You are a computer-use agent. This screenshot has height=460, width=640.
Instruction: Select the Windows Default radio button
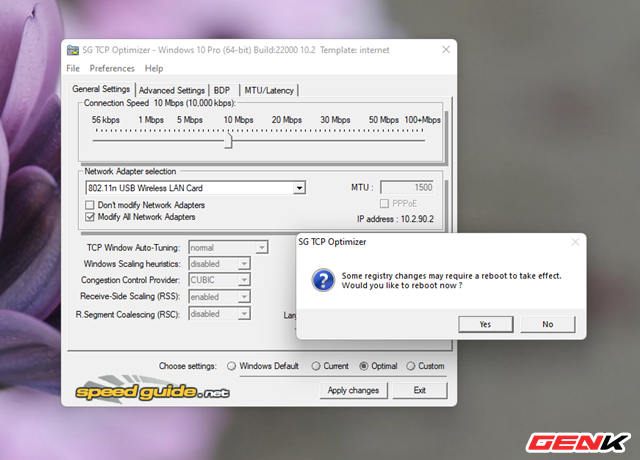tap(231, 366)
